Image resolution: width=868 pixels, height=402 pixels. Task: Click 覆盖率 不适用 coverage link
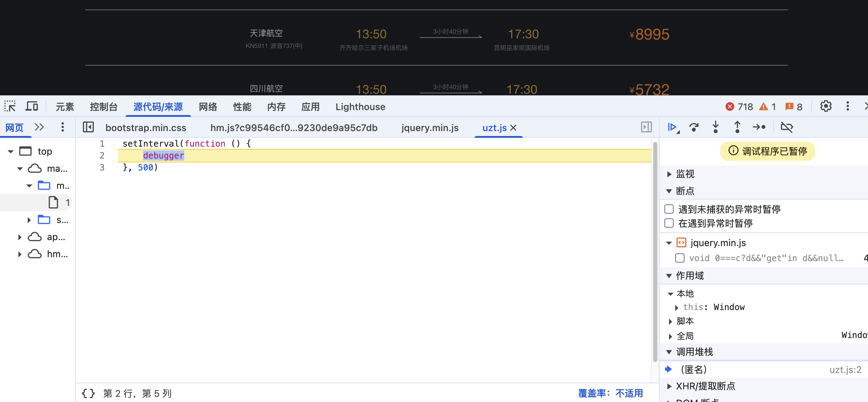click(x=610, y=393)
